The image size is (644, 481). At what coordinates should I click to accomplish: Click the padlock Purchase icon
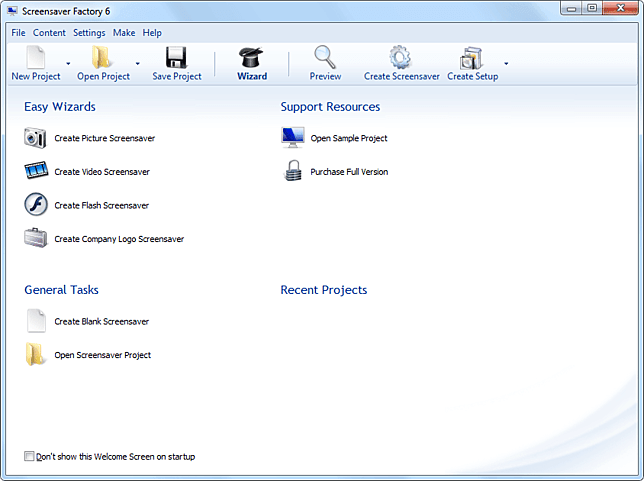click(x=293, y=170)
